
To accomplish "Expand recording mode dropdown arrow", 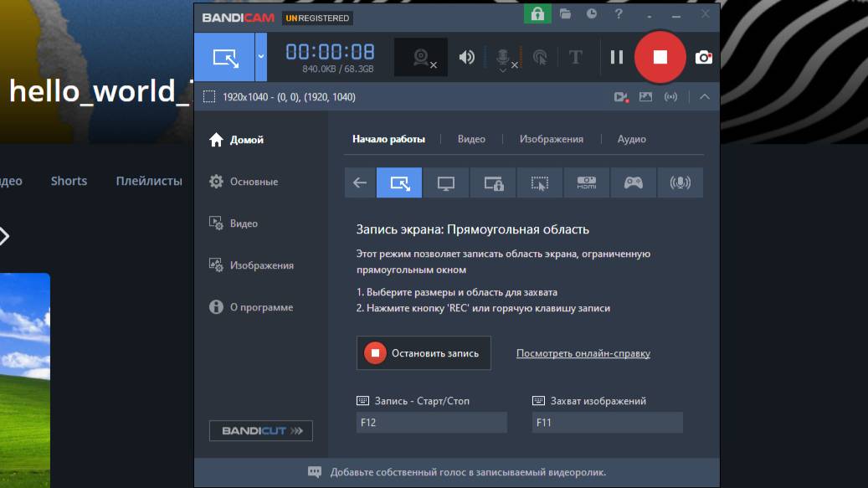I will [x=260, y=57].
